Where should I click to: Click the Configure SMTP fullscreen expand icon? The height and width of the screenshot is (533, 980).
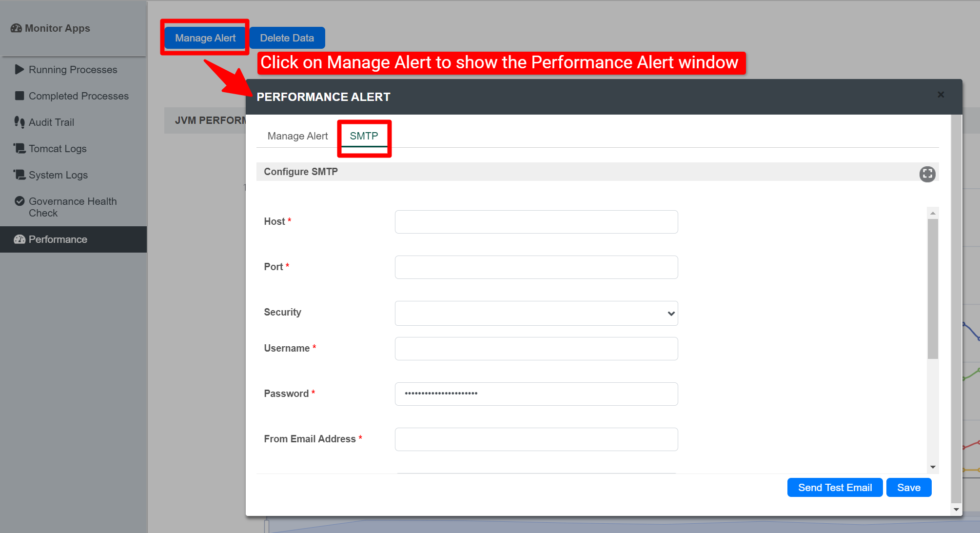(927, 174)
